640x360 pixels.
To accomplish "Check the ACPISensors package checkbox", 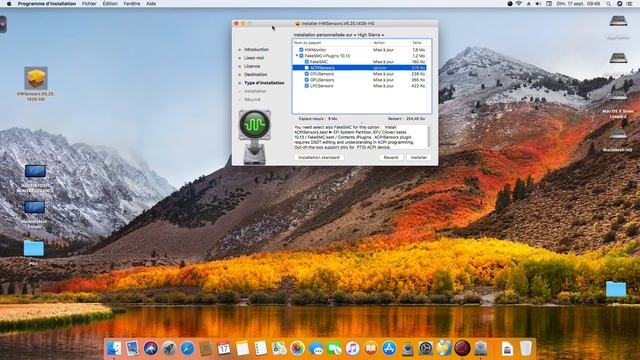I will (307, 68).
